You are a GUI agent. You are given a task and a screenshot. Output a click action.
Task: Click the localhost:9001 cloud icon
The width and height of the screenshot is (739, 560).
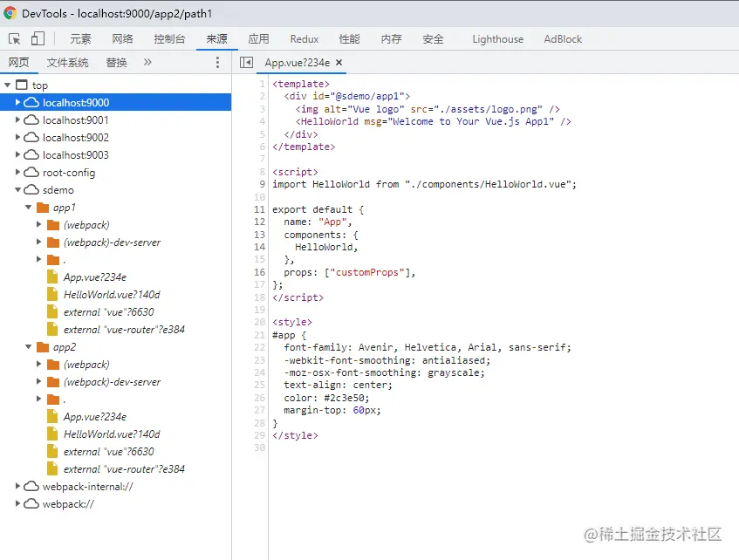(31, 120)
